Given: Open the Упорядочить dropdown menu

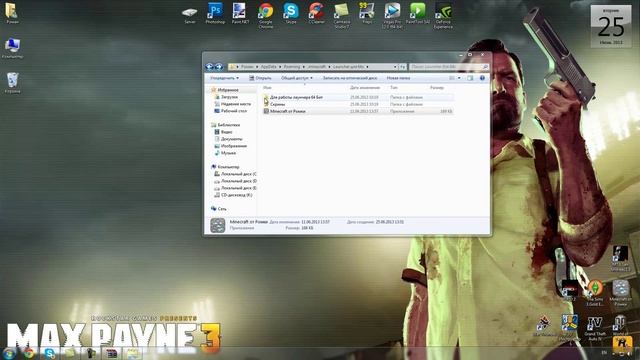Looking at the screenshot, I should (x=224, y=78).
